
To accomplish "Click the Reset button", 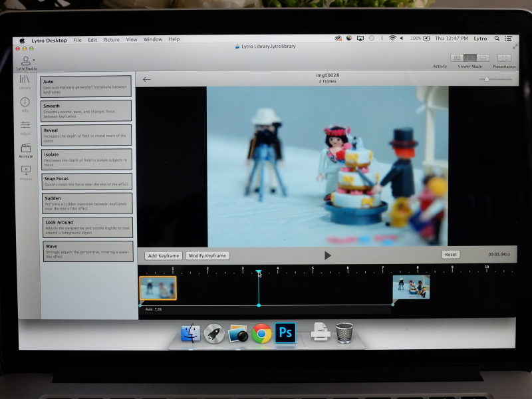I will [452, 255].
